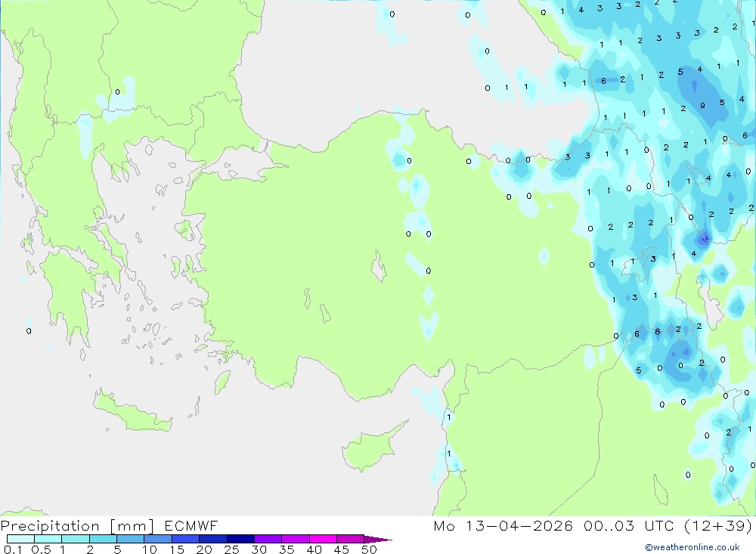756x554 pixels.
Task: Click the "Precipitation [mm] ECMWF" title text
Action: [x=109, y=525]
